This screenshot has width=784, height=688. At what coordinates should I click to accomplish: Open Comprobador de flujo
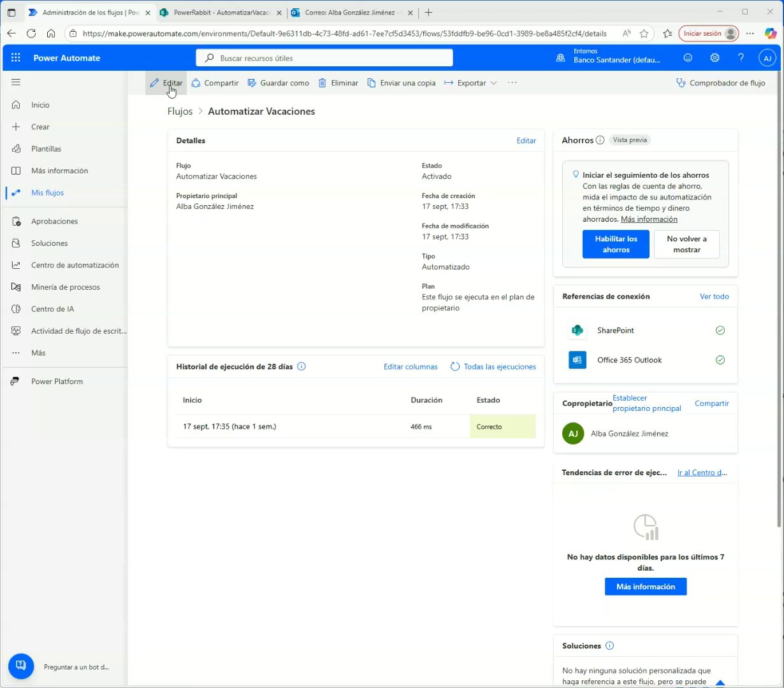[720, 83]
